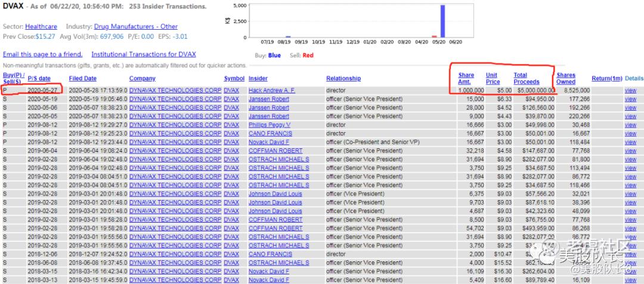Sort by Shares Owned column header
This screenshot has height=284, width=644.
pyautogui.click(x=566, y=78)
